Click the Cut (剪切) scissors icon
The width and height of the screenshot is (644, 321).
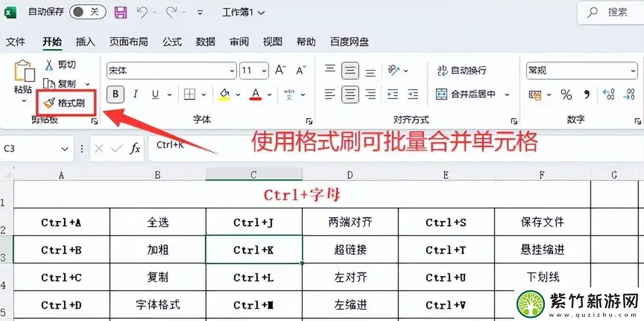[x=49, y=65]
